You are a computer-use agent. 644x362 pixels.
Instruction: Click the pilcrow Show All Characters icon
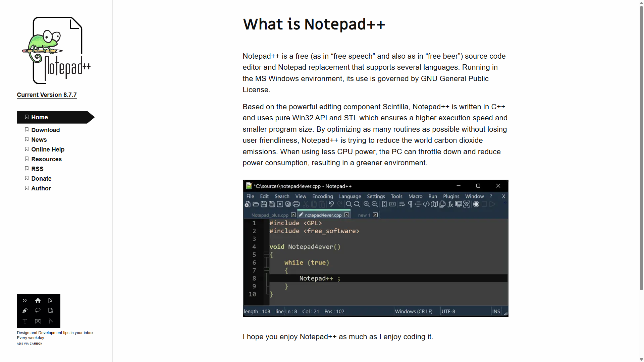click(410, 204)
